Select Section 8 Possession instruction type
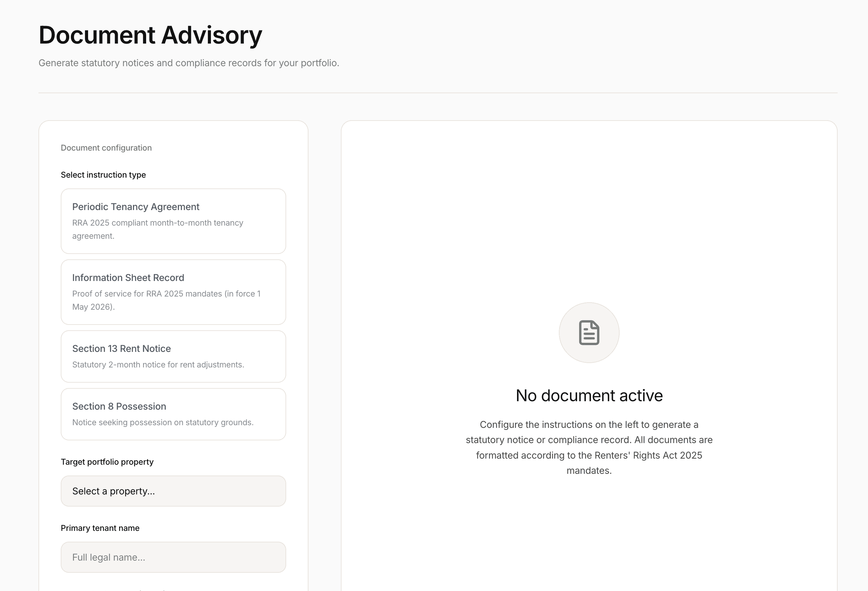Viewport: 868px width, 591px height. 173,414
